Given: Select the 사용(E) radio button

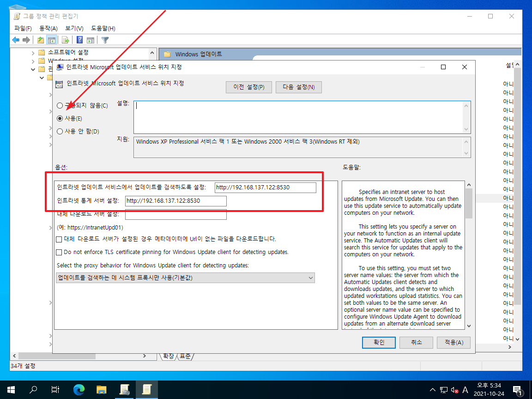Looking at the screenshot, I should tap(60, 118).
